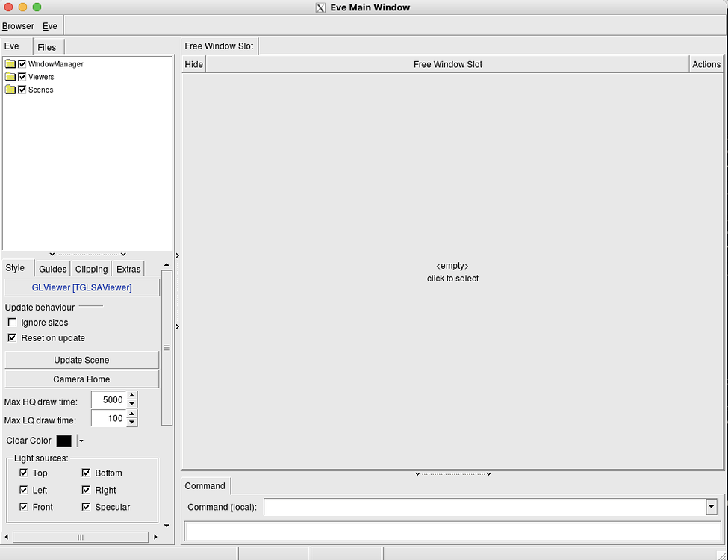
Task: Open the Clear Color dropdown arrow
Action: [x=81, y=441]
